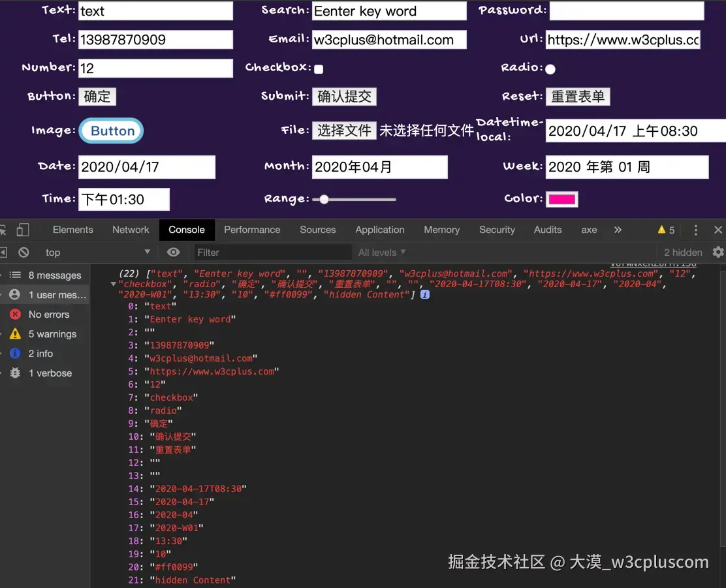Click the Text input field

[x=155, y=10]
